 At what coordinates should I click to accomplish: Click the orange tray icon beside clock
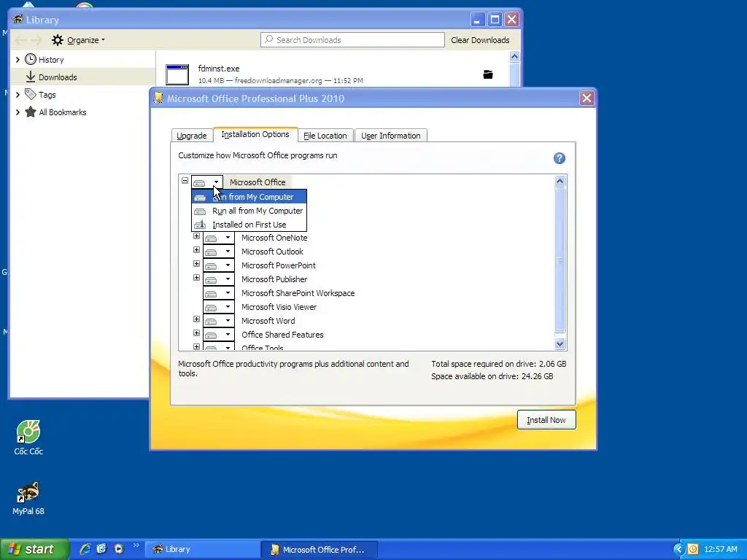pos(693,549)
